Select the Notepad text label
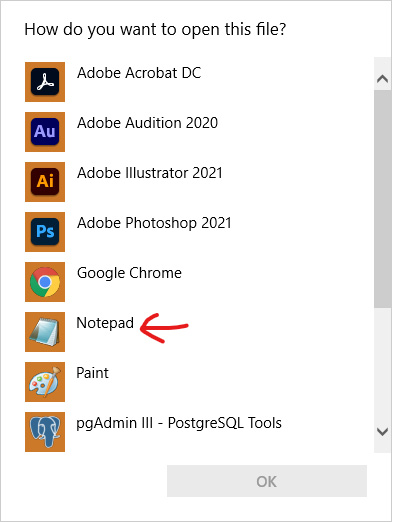The width and height of the screenshot is (393, 522). tap(105, 323)
